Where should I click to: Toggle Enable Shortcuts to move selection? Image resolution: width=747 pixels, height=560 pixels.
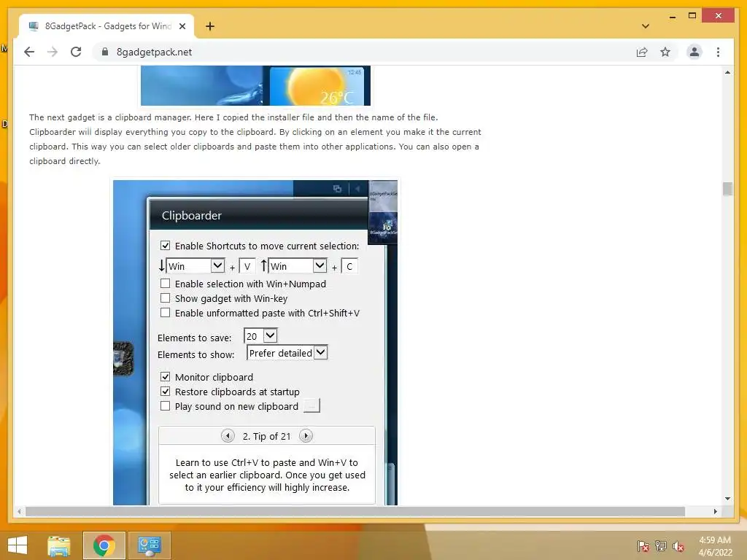point(165,246)
